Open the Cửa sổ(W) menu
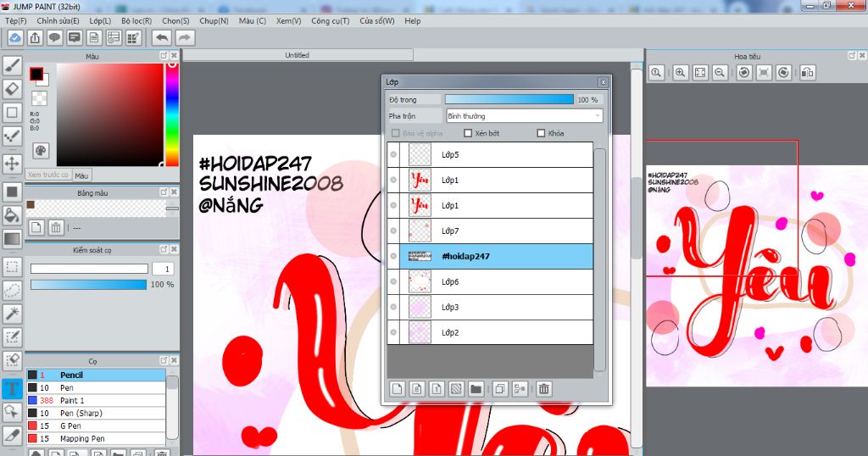868x456 pixels. click(377, 20)
